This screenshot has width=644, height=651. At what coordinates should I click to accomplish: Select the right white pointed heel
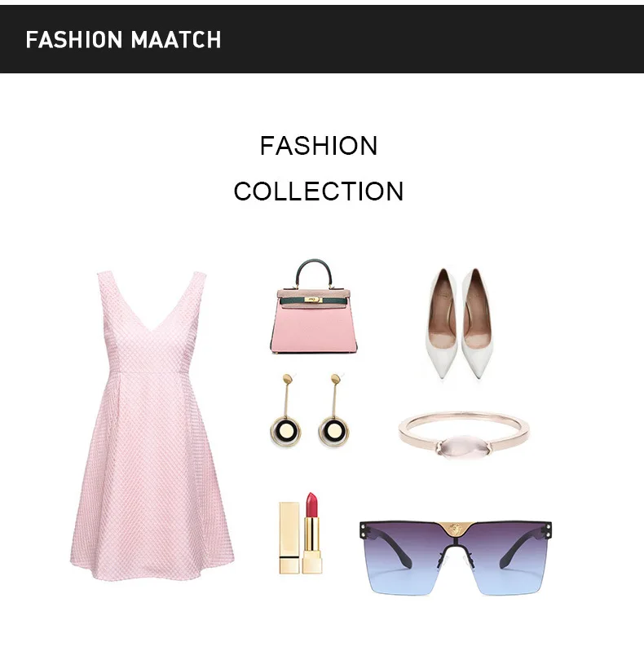tap(477, 323)
